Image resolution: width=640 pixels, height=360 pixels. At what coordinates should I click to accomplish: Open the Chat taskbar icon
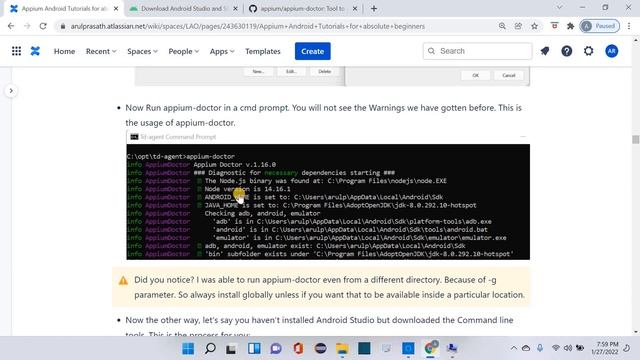(276, 349)
